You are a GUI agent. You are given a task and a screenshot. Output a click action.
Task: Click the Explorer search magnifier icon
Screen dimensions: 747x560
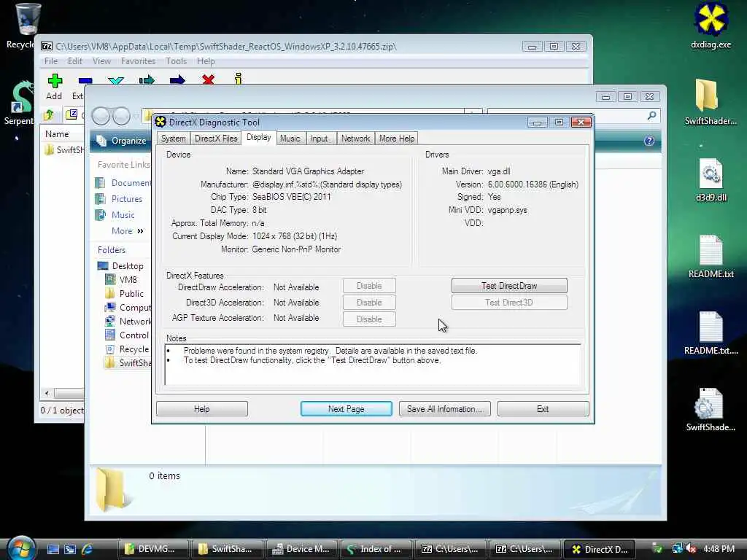(651, 115)
